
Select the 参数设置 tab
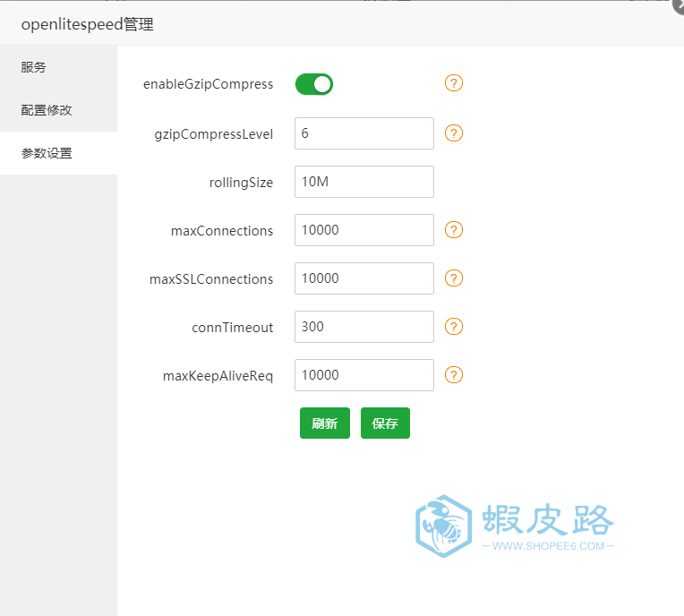58,153
